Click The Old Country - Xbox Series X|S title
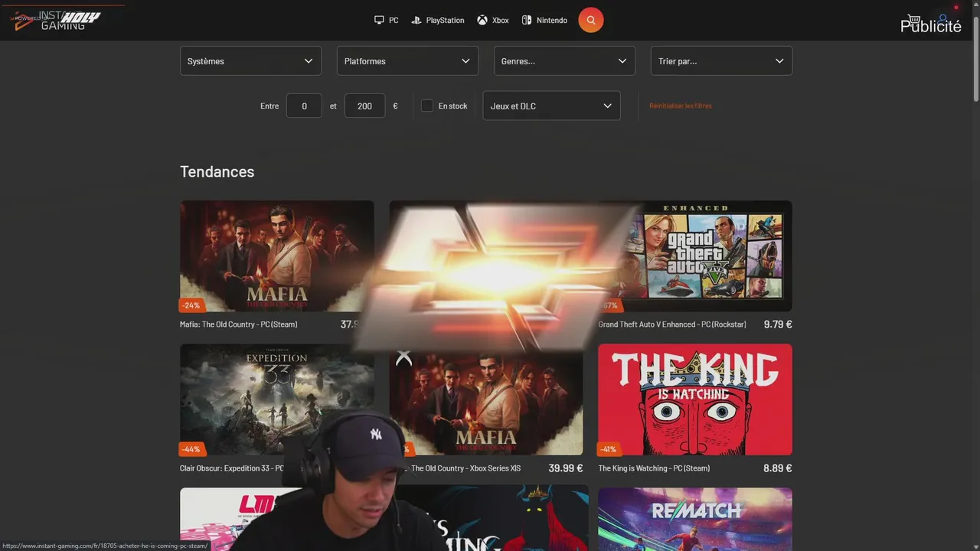 465,468
